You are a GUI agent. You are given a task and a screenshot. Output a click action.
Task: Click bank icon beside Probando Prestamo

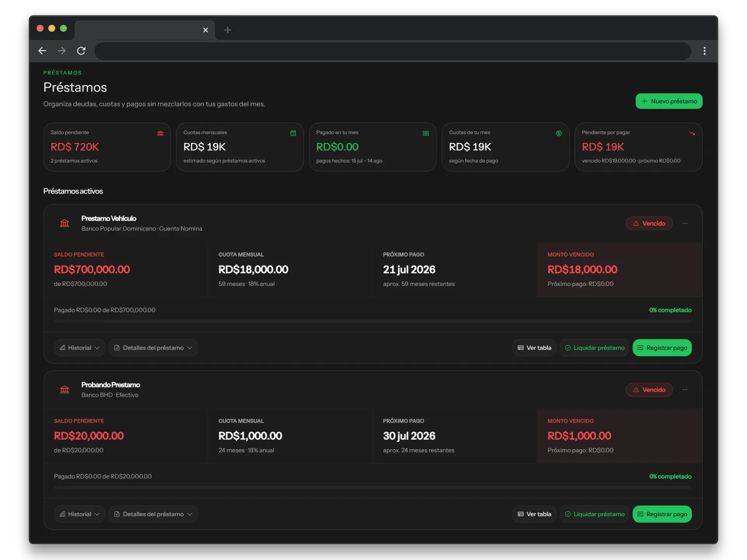click(x=65, y=389)
